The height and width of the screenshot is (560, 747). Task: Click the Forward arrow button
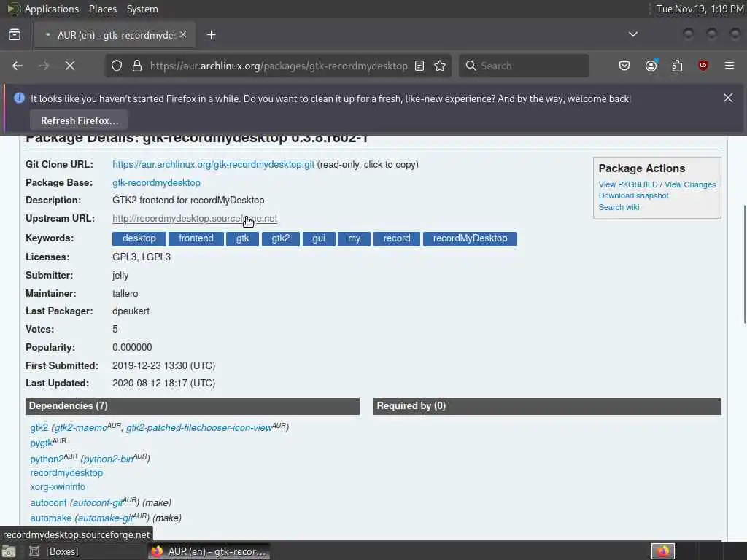point(44,66)
